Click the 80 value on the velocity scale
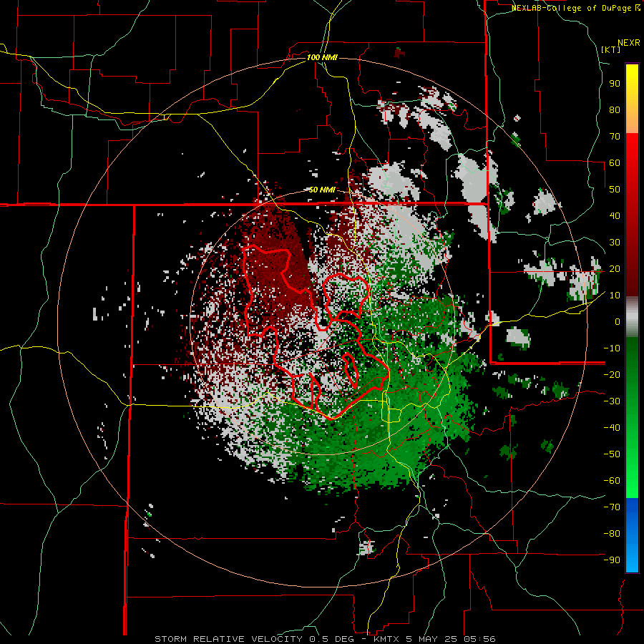The height and width of the screenshot is (644, 644). [615, 109]
